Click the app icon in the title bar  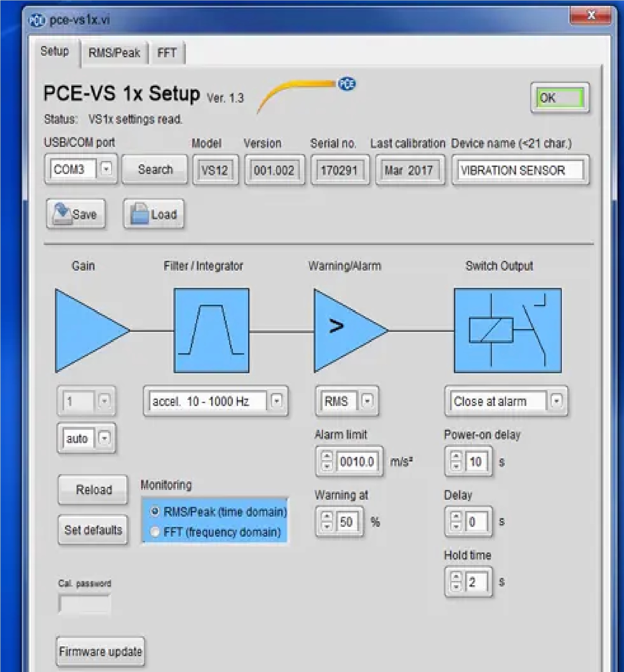click(x=36, y=20)
